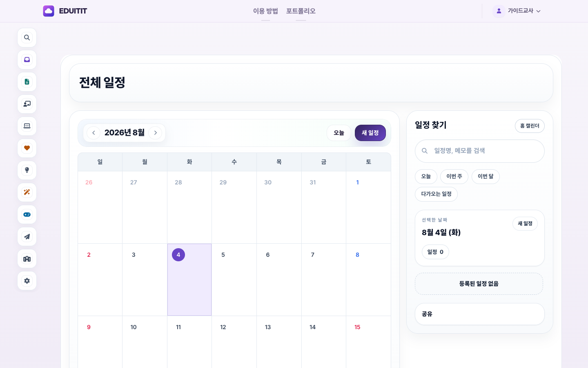Image resolution: width=588 pixels, height=368 pixels.
Task: Open the search icon in the sidebar
Action: coord(27,38)
